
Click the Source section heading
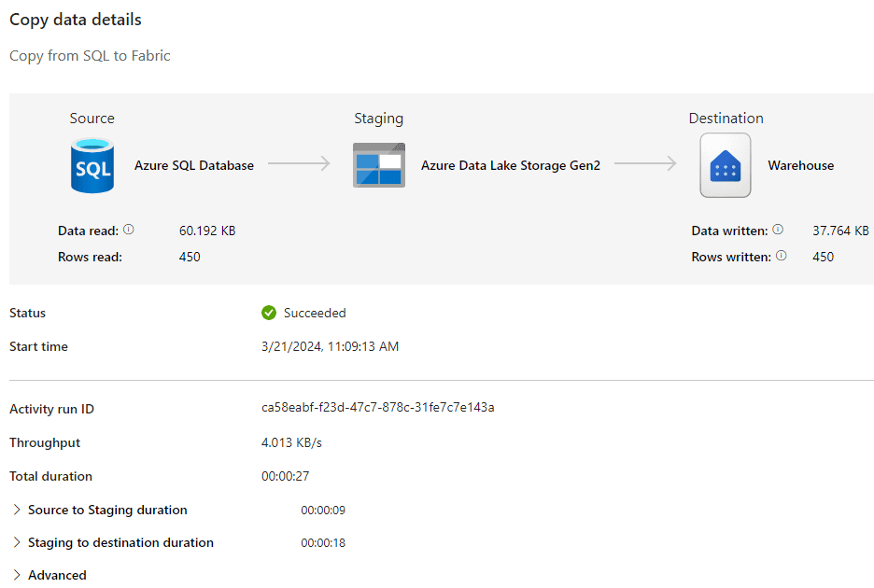92,119
